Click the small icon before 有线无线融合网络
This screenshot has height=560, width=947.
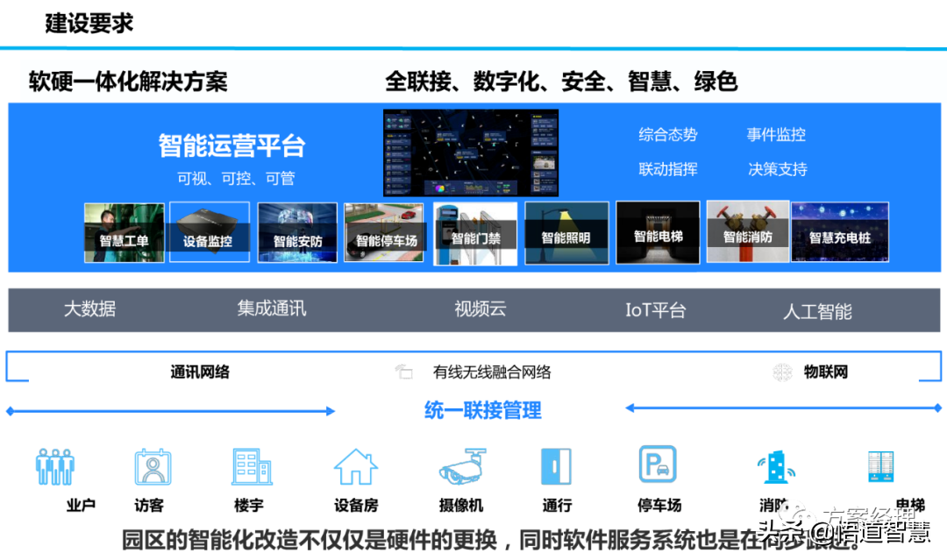click(x=403, y=371)
